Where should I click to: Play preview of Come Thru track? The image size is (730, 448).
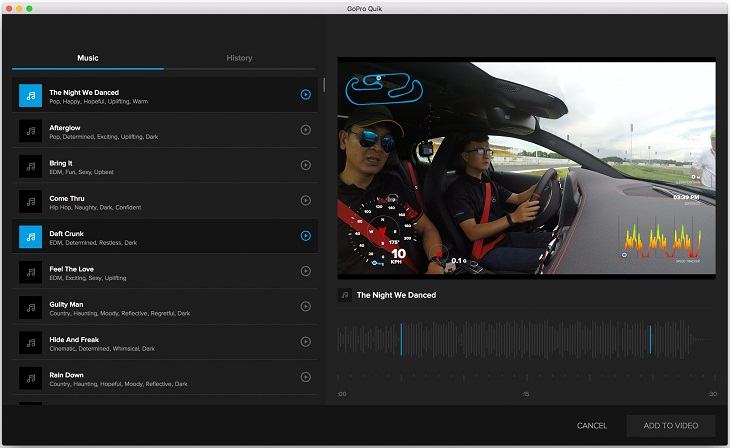[x=305, y=200]
